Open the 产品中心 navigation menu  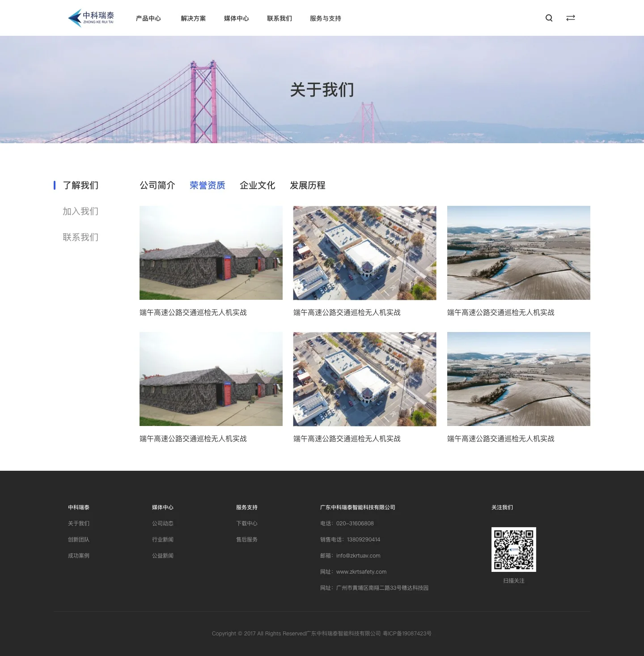[x=148, y=18]
